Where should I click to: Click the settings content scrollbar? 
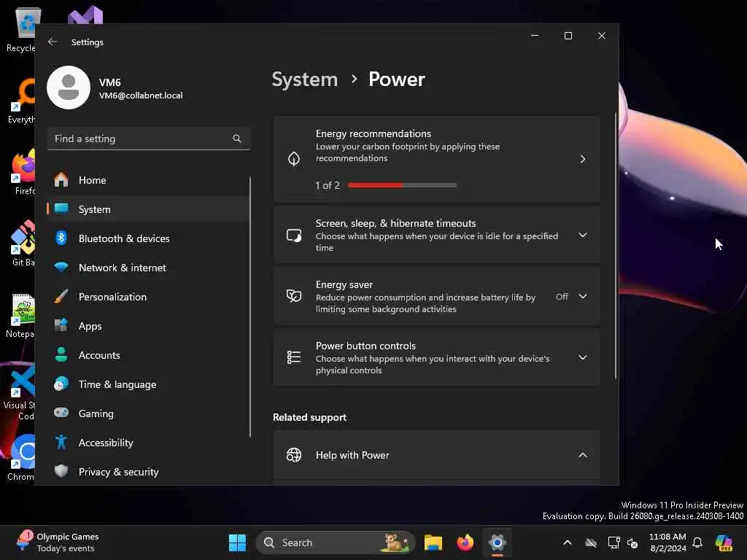coord(616,246)
